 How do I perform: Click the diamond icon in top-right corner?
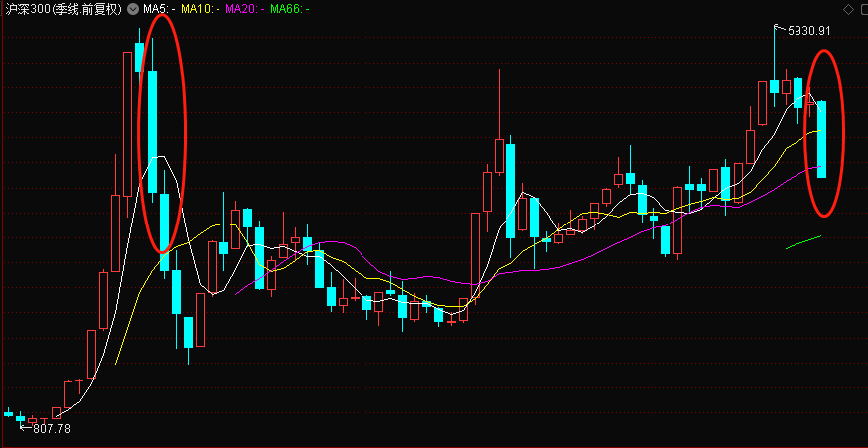point(848,9)
